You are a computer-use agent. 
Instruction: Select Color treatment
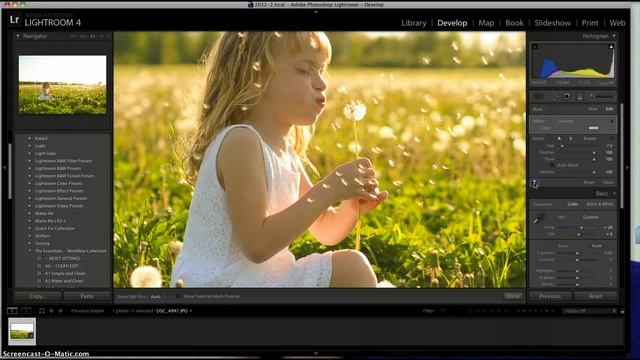tap(573, 204)
